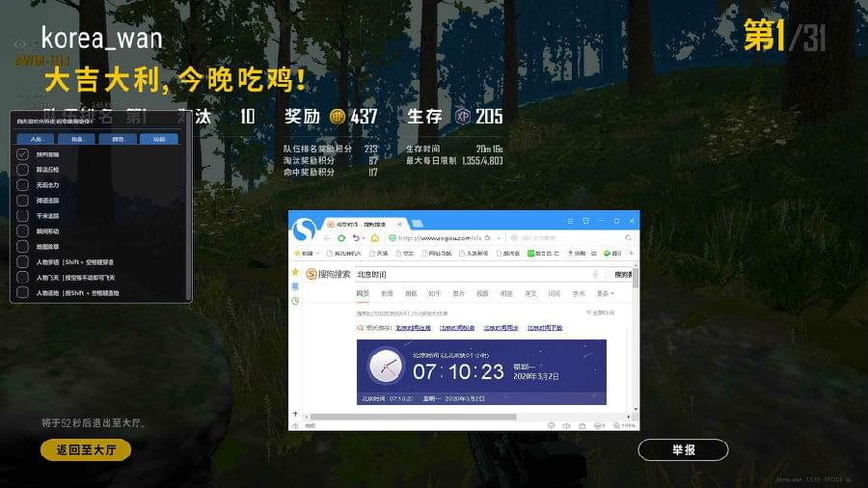Viewport: 868px width, 488px height.
Task: Enable the 人物穿墙 Shift checkbox
Action: click(23, 261)
